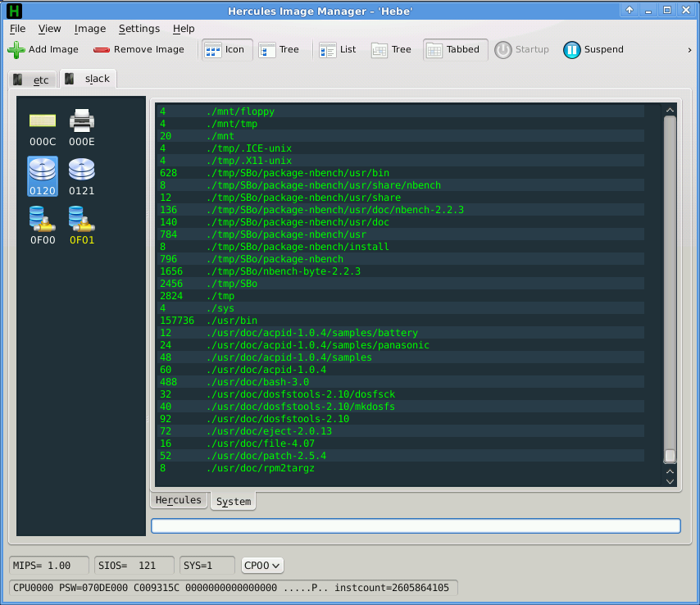Click the greyed Startup power button
Viewport: 700px width, 605px height.
point(522,49)
